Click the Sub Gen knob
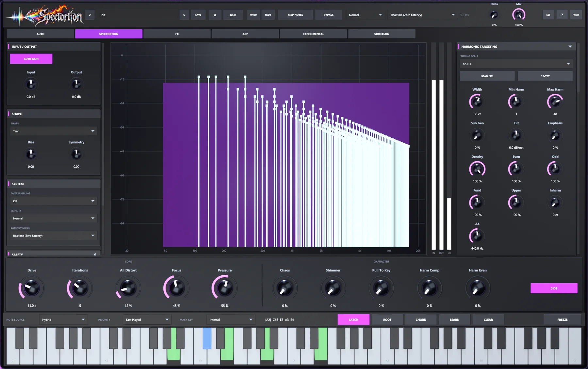588x369 pixels. click(x=477, y=135)
